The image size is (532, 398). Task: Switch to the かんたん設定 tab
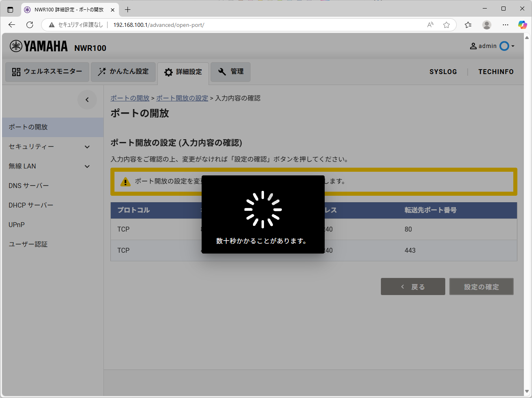click(123, 72)
